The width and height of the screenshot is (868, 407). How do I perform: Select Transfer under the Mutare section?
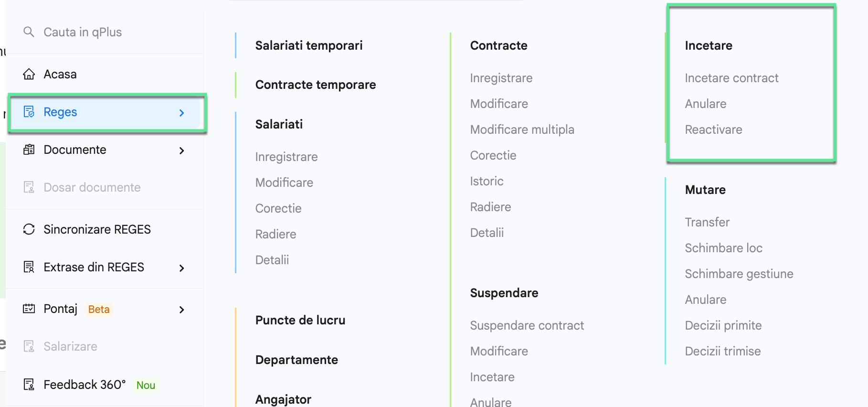[707, 222]
